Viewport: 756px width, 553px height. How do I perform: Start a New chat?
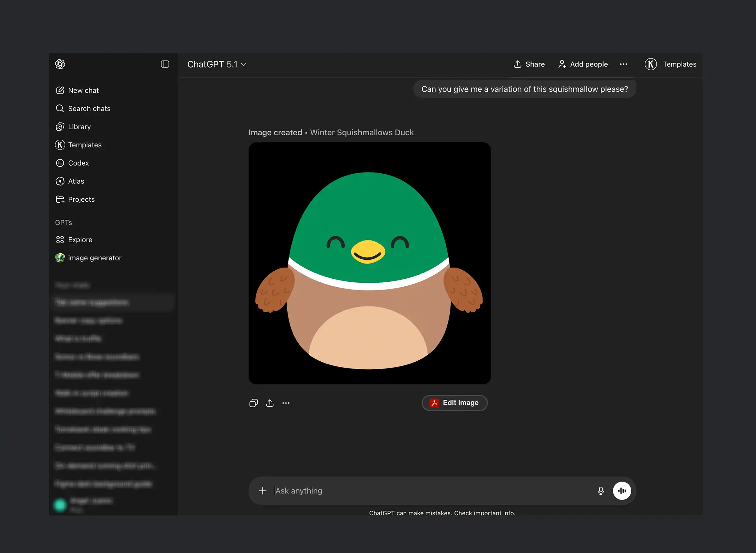click(77, 90)
